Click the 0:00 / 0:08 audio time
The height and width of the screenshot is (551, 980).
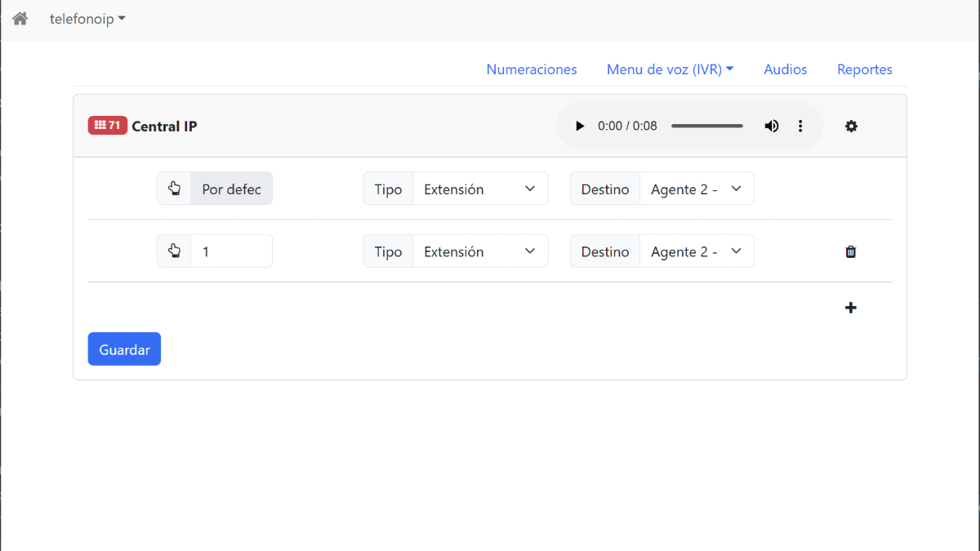pyautogui.click(x=627, y=126)
